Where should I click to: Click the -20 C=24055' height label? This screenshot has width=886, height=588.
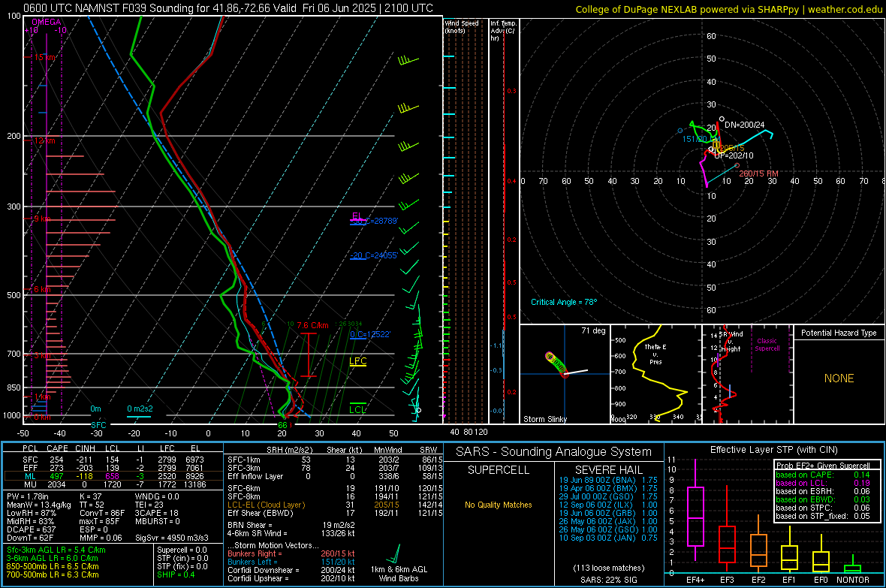pyautogui.click(x=373, y=255)
